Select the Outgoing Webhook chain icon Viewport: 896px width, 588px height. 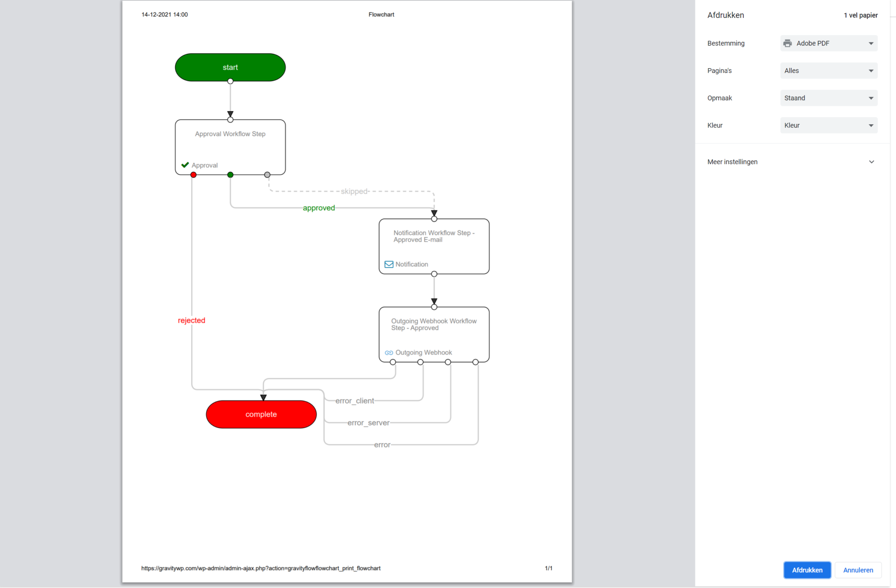point(389,352)
